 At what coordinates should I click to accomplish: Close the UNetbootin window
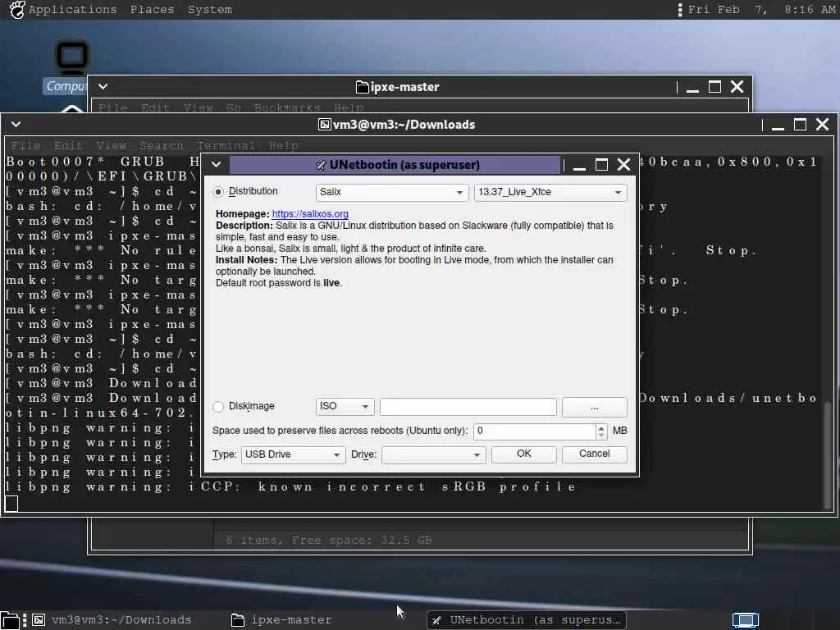point(623,164)
